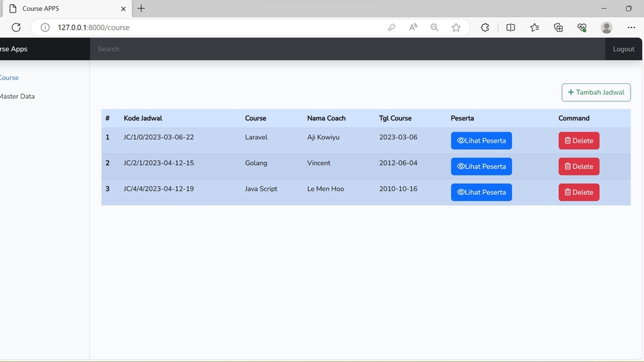The width and height of the screenshot is (644, 362).
Task: Activate the Read aloud icon
Action: (x=413, y=28)
